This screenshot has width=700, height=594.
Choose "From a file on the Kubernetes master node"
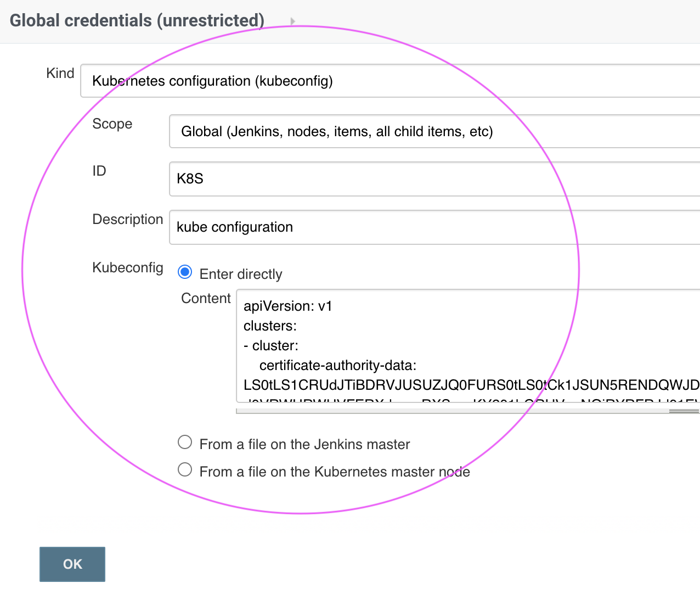tap(185, 469)
